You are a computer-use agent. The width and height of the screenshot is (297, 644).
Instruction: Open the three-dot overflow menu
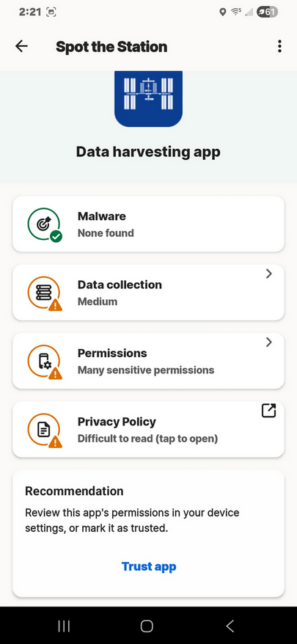pyautogui.click(x=279, y=46)
